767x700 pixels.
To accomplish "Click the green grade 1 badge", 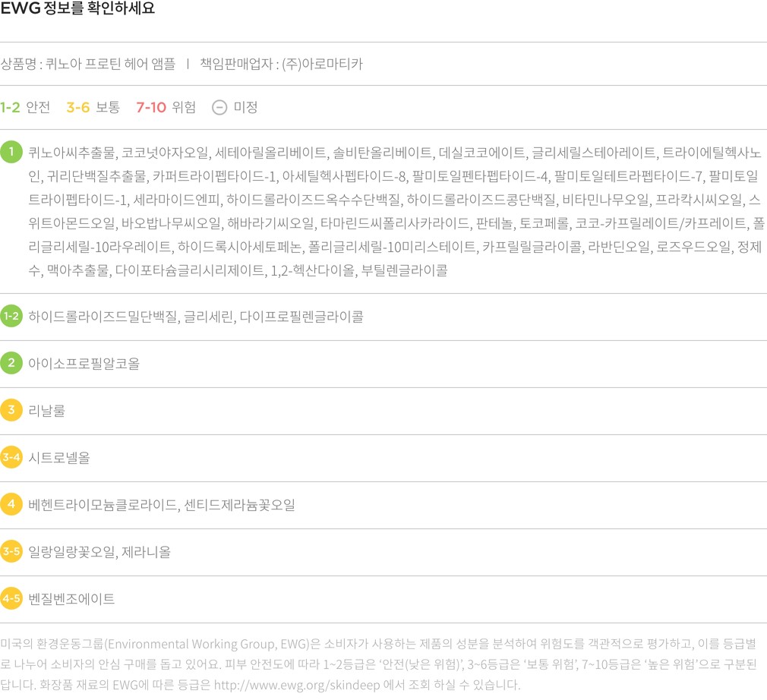I will point(11,152).
